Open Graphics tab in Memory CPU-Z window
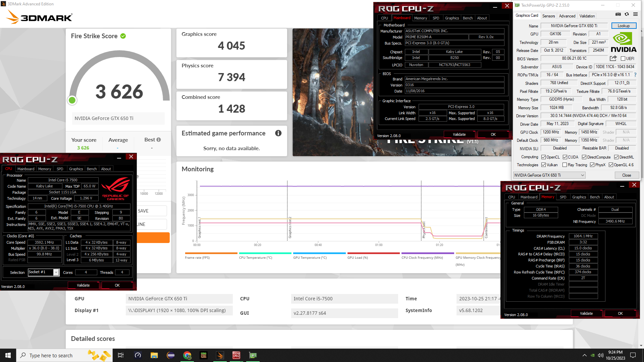This screenshot has height=362, width=644. (x=579, y=197)
